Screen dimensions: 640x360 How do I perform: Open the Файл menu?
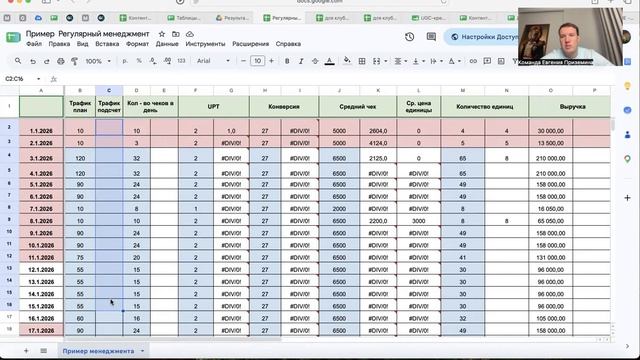tap(34, 44)
